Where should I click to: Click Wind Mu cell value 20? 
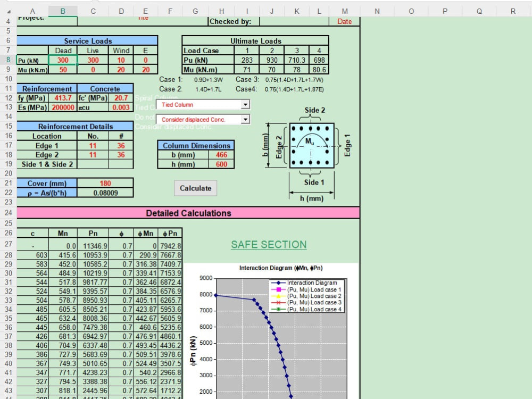pos(121,70)
